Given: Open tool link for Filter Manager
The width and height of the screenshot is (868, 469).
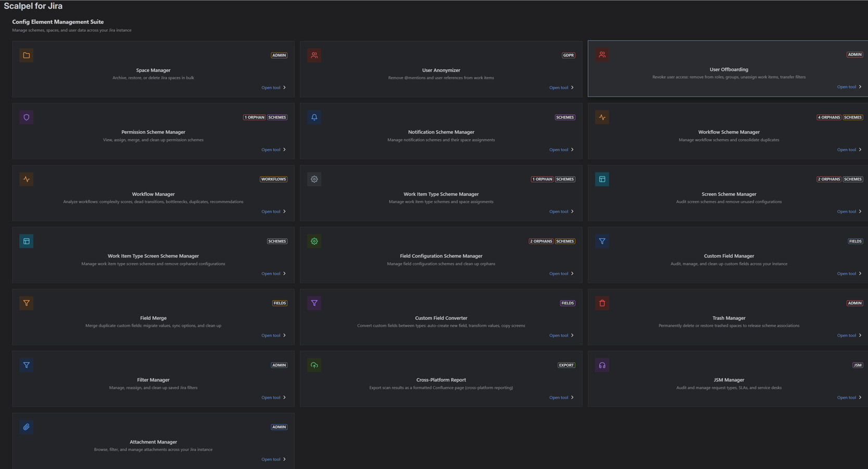Looking at the screenshot, I should (x=274, y=398).
